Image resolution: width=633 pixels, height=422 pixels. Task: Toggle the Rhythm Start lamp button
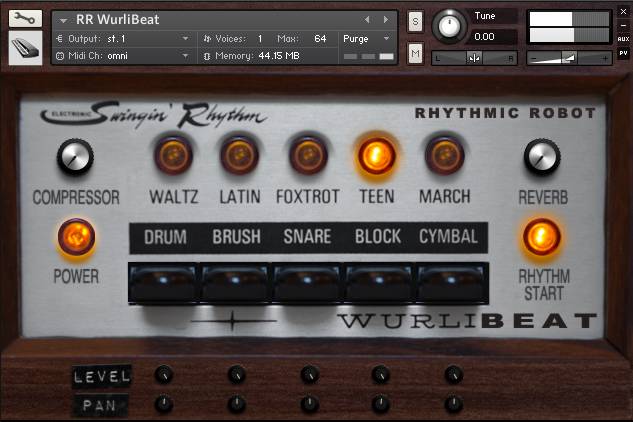coord(542,237)
